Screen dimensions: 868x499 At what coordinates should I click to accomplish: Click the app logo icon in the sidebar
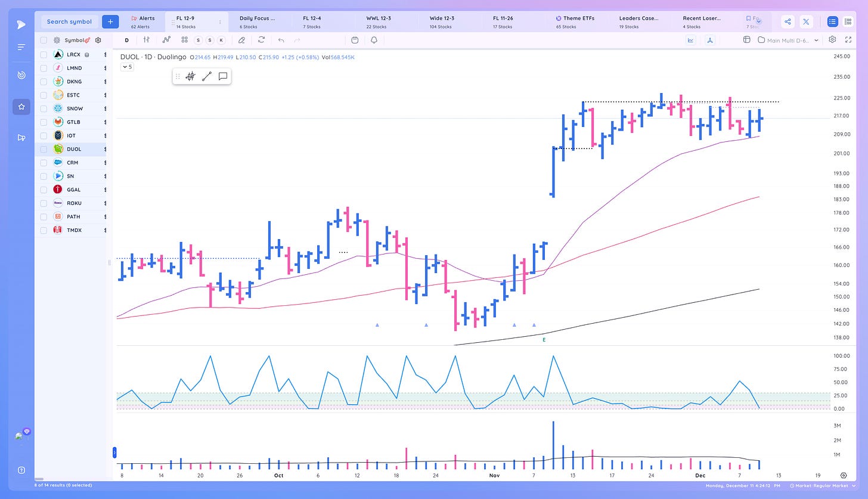pos(21,24)
